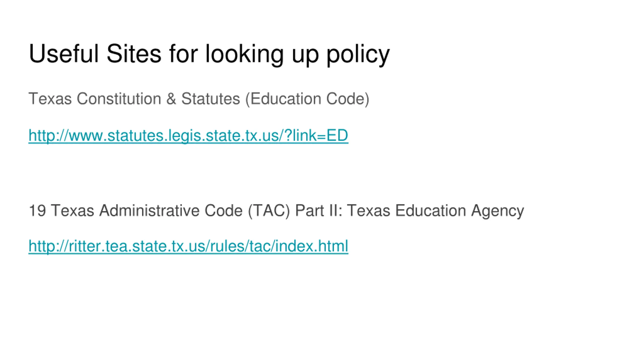Open the statutes.legis.state.tx.us Education Code link

(x=188, y=136)
